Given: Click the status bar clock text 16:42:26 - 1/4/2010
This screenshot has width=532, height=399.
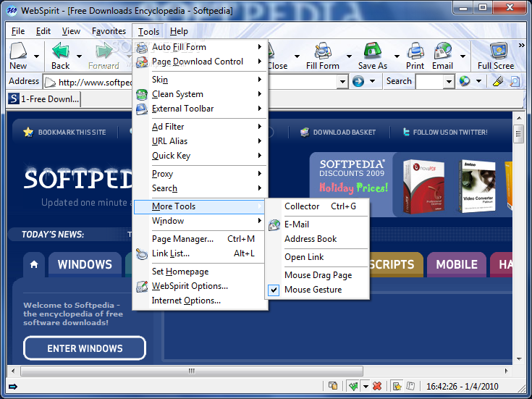Looking at the screenshot, I should coord(462,387).
